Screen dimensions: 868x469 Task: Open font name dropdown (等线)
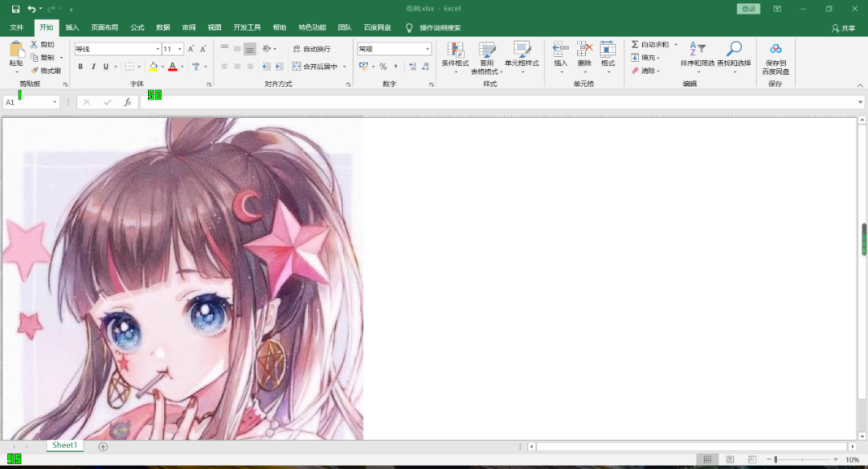click(x=158, y=49)
